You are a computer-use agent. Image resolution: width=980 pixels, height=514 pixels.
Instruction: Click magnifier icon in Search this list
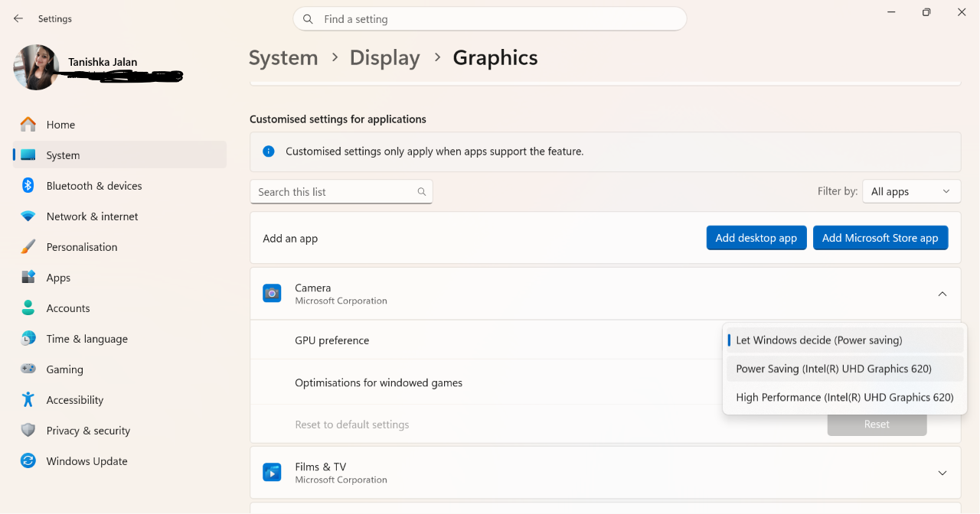click(422, 192)
